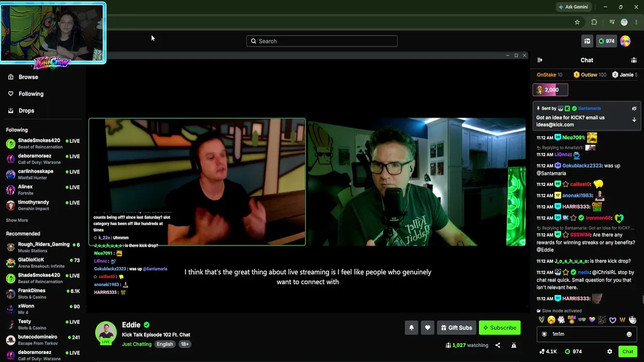Open xWonn Mir 4 channel
Screen dimensions: 644x362
tap(43, 309)
